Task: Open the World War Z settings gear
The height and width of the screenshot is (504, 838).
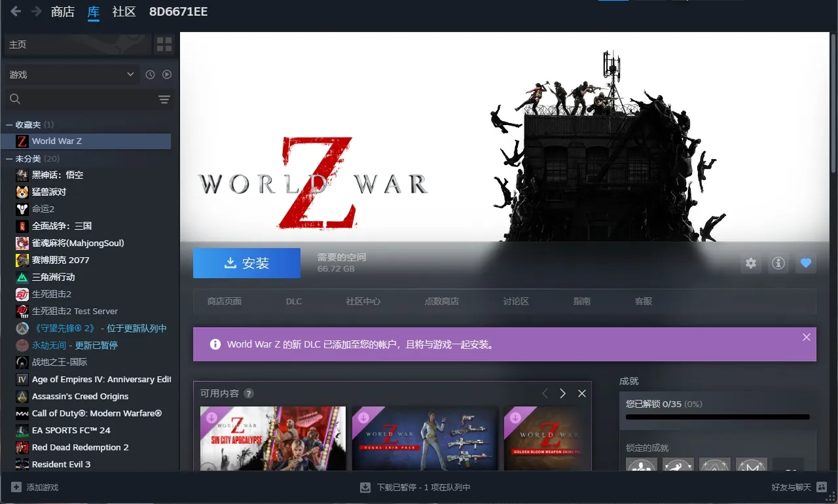Action: click(751, 263)
